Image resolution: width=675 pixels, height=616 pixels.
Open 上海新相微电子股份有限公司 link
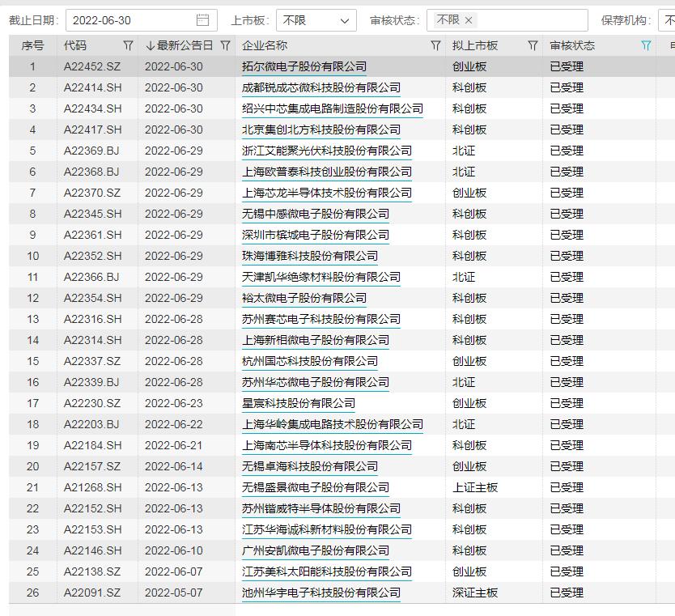[x=316, y=341]
